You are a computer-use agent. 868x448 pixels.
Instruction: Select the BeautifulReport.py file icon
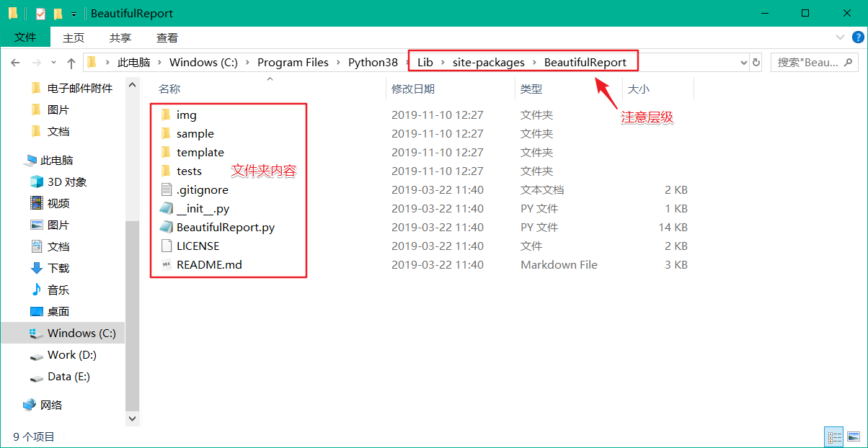166,227
